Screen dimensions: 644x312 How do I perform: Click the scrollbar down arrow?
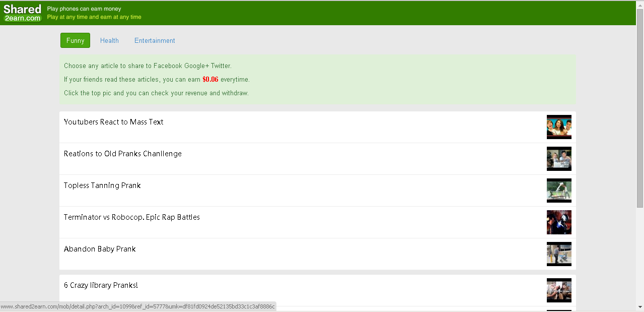click(640, 306)
